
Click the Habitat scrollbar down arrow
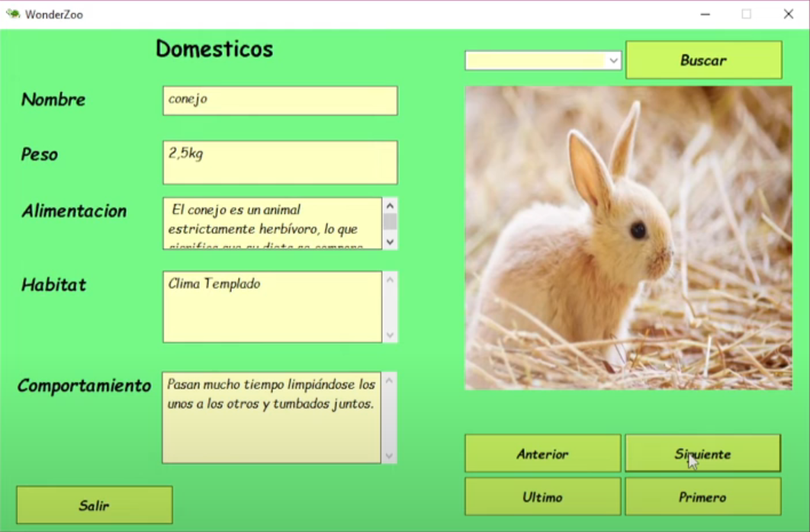[x=390, y=335]
